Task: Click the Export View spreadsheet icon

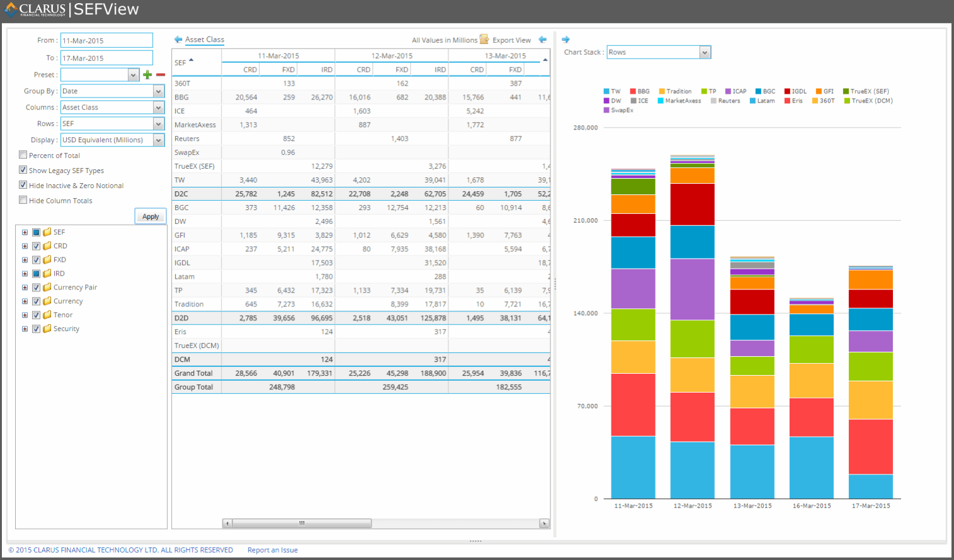Action: (x=484, y=40)
